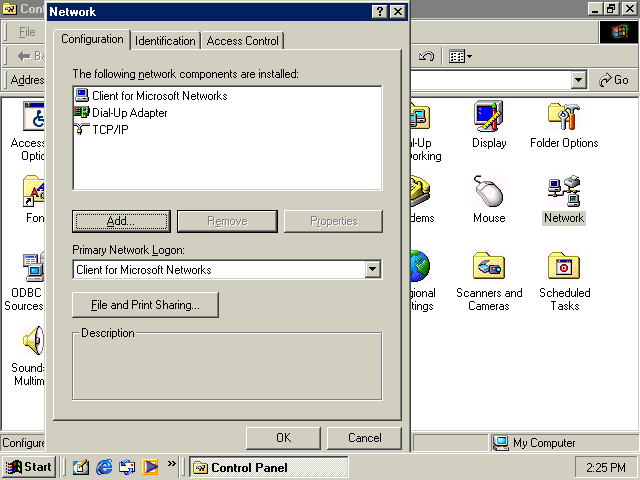
Task: Click the clock showing 2:25 PM
Action: 606,467
